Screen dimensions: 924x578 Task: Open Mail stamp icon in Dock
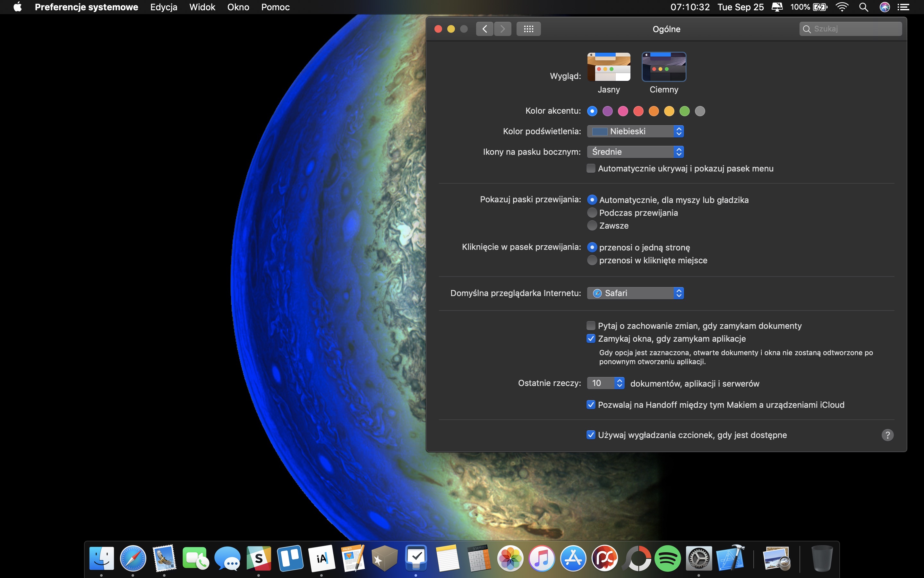[164, 558]
